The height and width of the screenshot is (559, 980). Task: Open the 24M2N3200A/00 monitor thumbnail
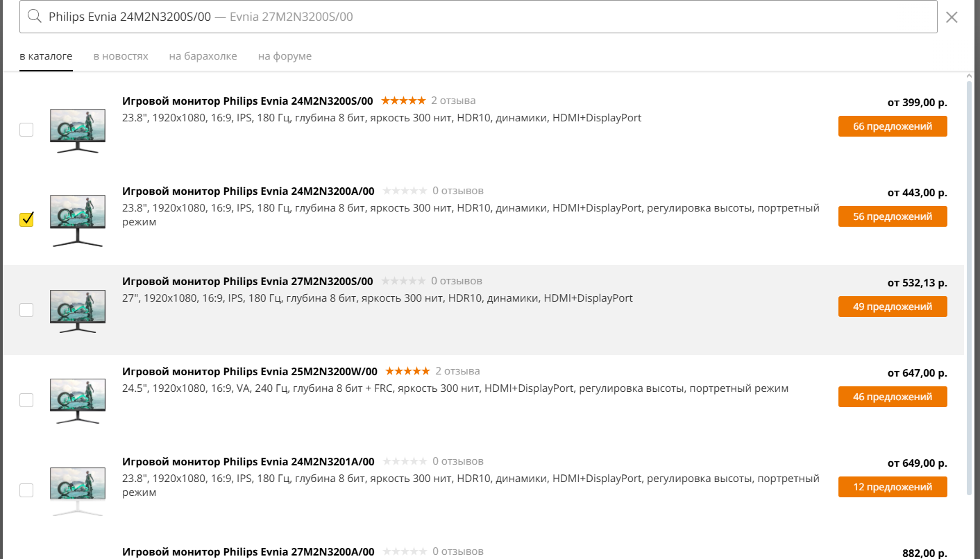(78, 220)
